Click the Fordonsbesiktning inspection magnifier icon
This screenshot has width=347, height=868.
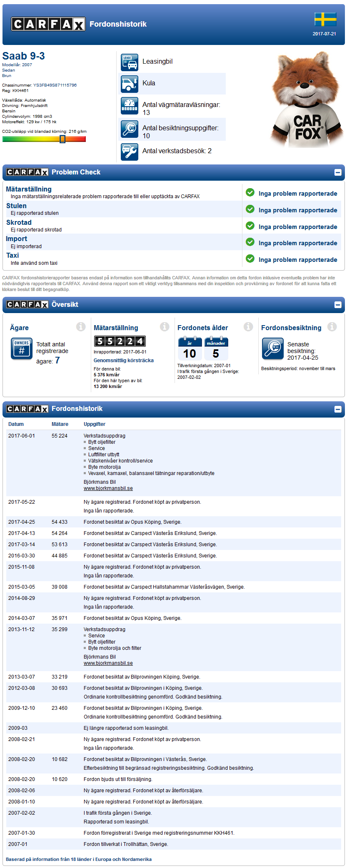273,348
